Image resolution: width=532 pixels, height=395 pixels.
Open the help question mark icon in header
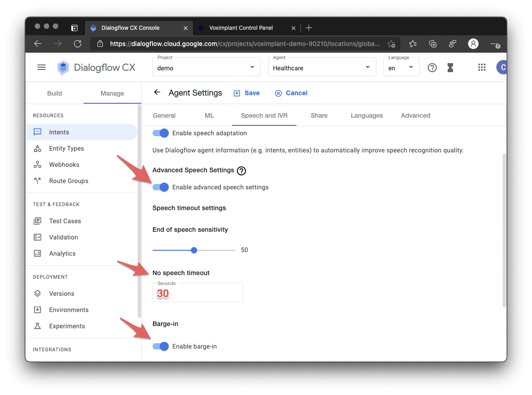pos(432,68)
